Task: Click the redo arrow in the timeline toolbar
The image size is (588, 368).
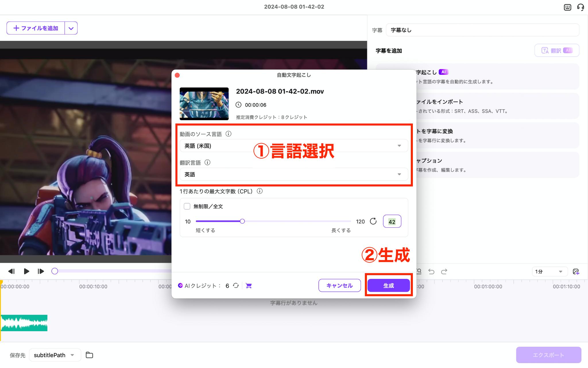Action: coord(444,271)
